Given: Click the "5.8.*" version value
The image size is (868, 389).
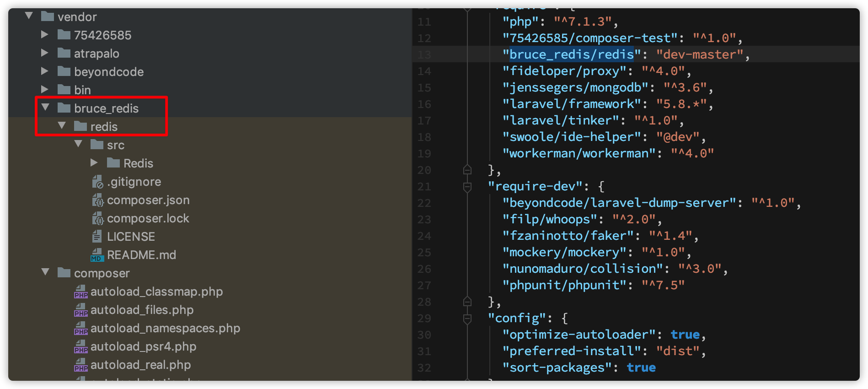Looking at the screenshot, I should point(681,104).
